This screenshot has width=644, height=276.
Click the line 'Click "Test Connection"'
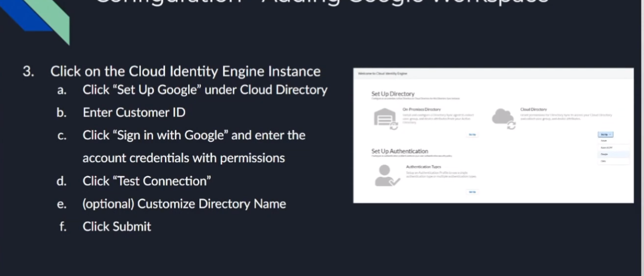pos(146,181)
